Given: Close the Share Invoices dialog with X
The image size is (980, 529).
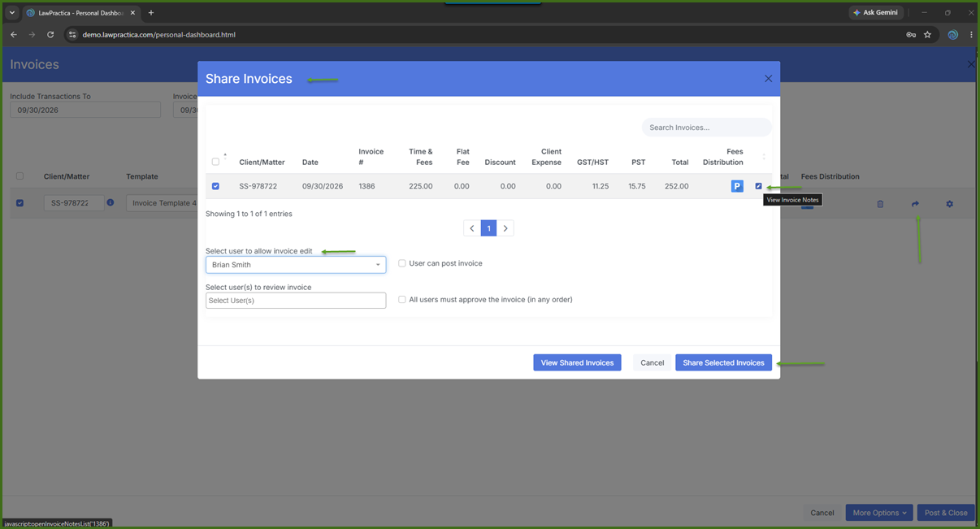Looking at the screenshot, I should 768,79.
